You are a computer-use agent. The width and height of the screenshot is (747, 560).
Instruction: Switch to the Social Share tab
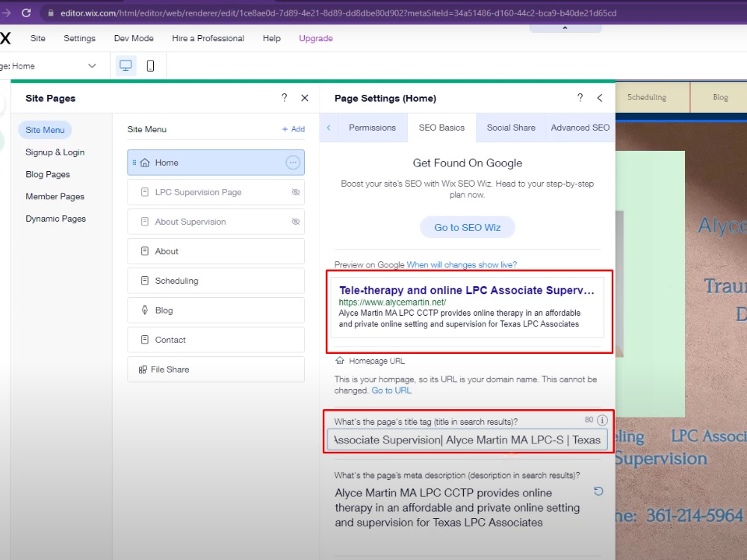click(511, 128)
